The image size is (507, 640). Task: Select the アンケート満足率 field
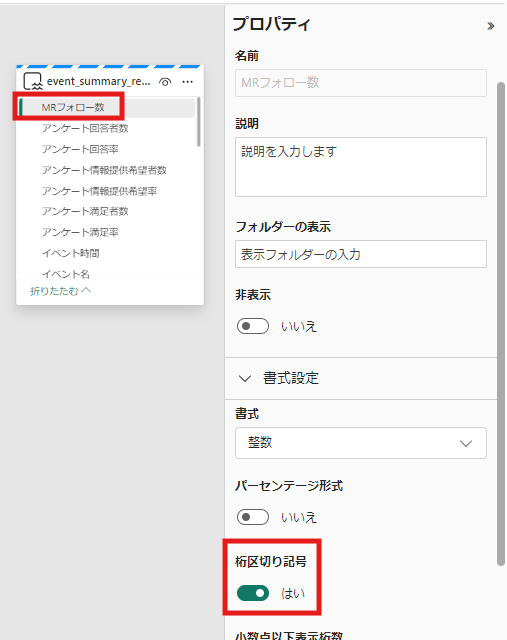pyautogui.click(x=80, y=232)
